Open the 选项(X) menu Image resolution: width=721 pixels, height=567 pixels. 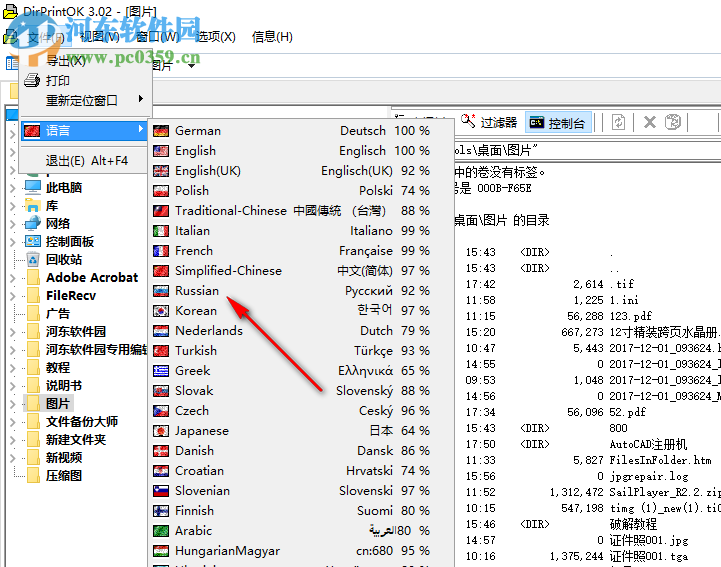216,36
